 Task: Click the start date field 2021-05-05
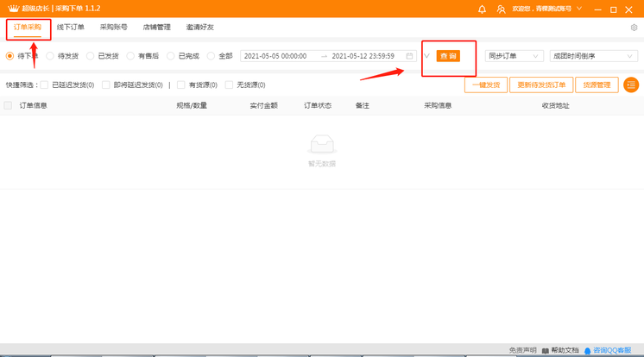(x=276, y=56)
